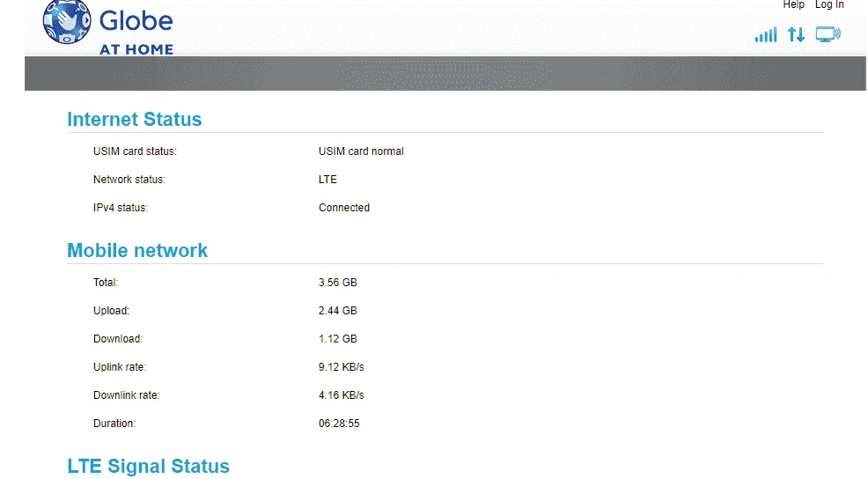The width and height of the screenshot is (868, 479).
Task: Click the '4.16 KB/s' downlink value
Action: tap(342, 395)
